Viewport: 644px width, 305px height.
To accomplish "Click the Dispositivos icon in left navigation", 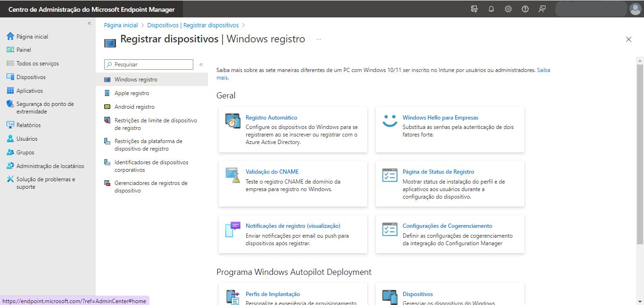I will [x=10, y=77].
